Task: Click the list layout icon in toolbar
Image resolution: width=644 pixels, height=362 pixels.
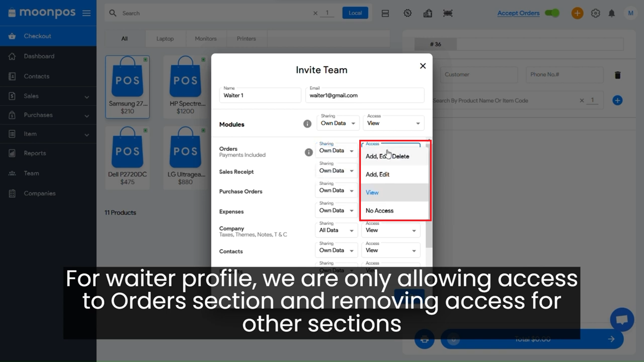Action: (385, 13)
